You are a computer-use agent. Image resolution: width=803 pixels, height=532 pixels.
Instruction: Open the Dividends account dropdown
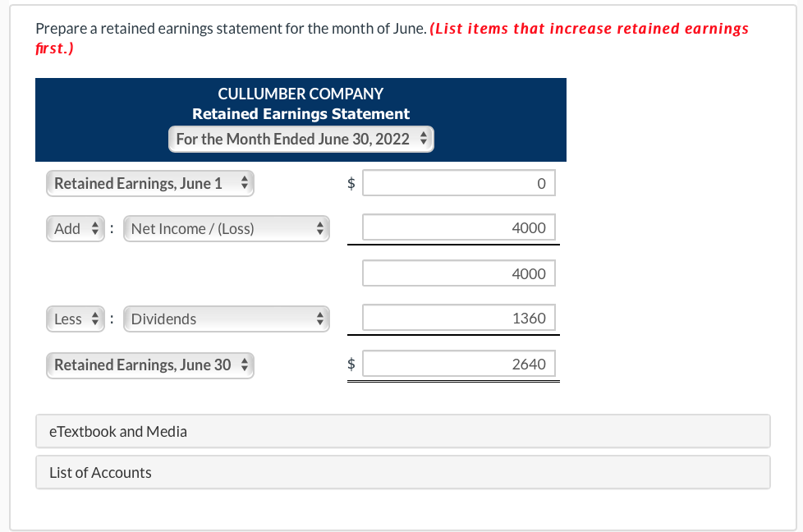click(x=227, y=319)
